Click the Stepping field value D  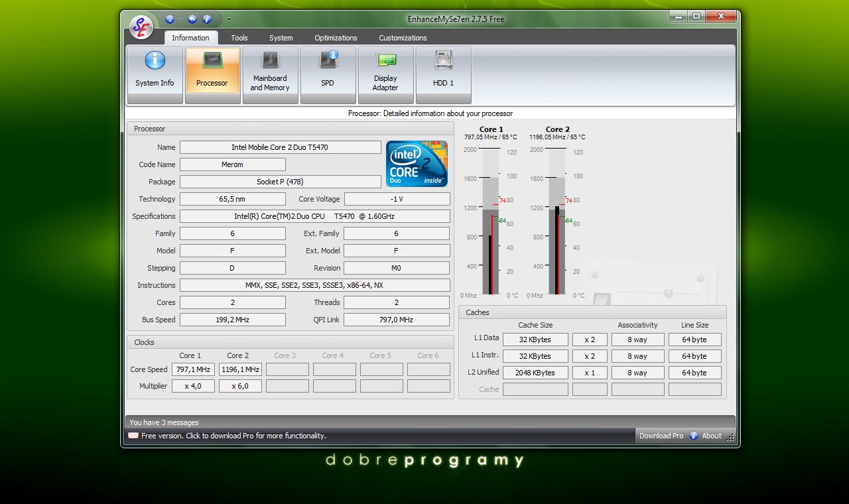(x=232, y=268)
